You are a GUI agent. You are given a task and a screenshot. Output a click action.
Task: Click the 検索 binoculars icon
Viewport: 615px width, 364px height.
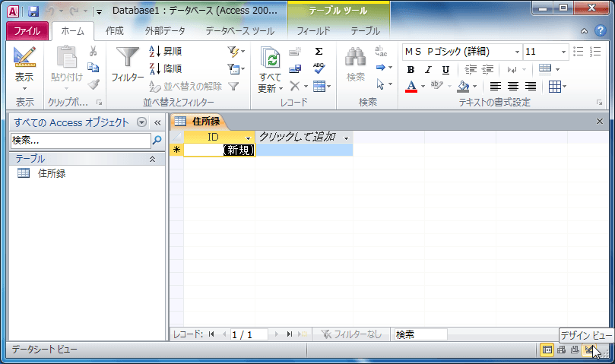[x=355, y=58]
